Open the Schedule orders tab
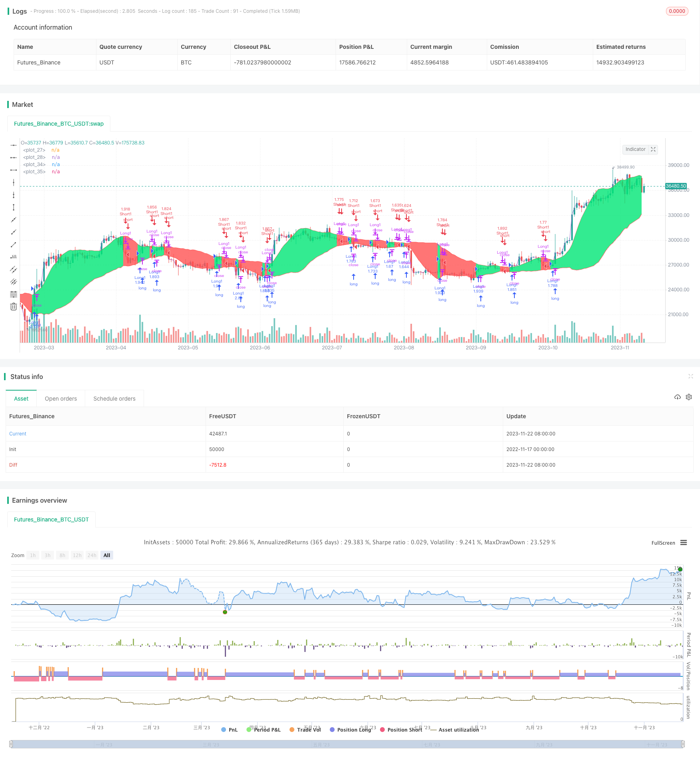This screenshot has height=760, width=700. tap(114, 399)
